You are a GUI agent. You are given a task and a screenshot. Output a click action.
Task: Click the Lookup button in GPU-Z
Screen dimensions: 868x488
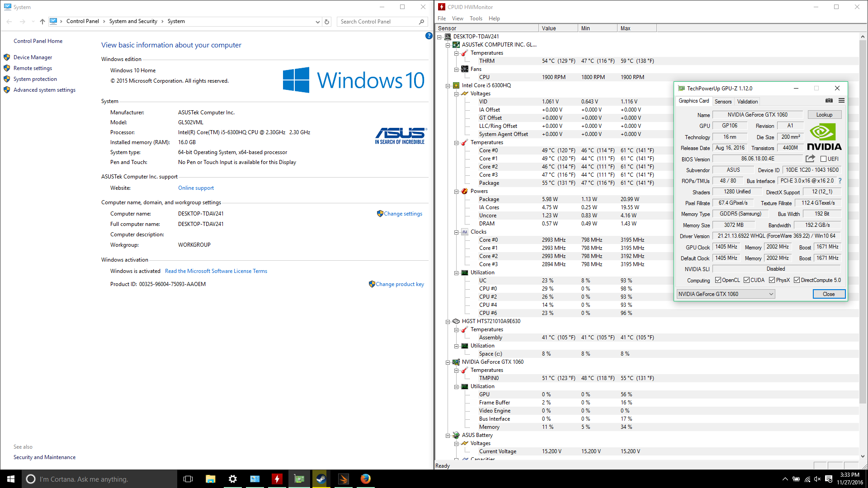[824, 115]
